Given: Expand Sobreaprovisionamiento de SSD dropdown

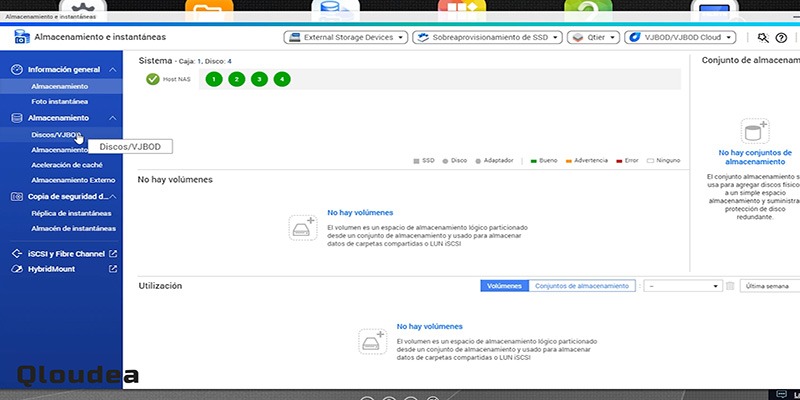Looking at the screenshot, I should (x=487, y=38).
